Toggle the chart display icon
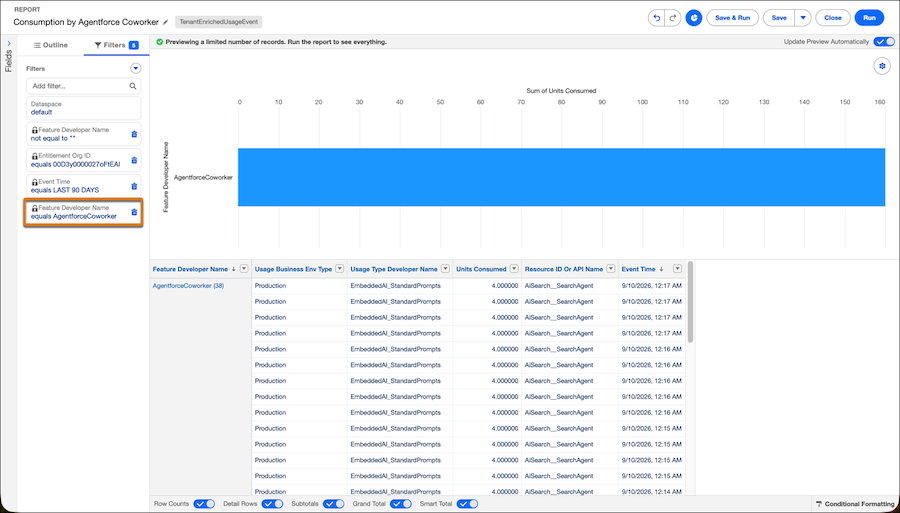 coord(693,18)
